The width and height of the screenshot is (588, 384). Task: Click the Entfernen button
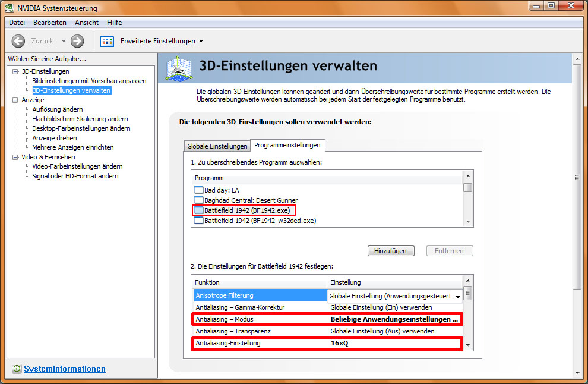(x=449, y=251)
